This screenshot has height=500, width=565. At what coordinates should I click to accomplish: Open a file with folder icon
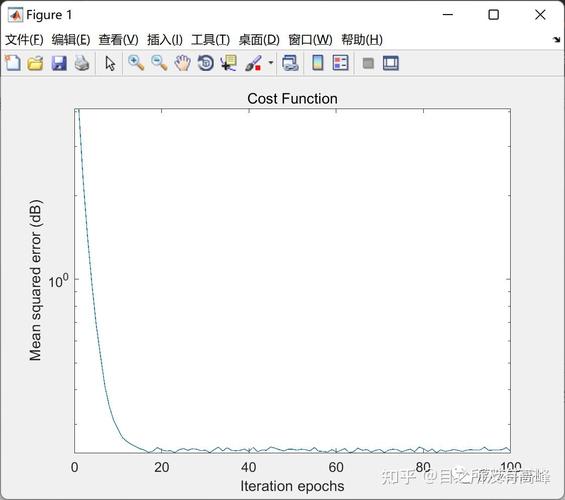(35, 63)
